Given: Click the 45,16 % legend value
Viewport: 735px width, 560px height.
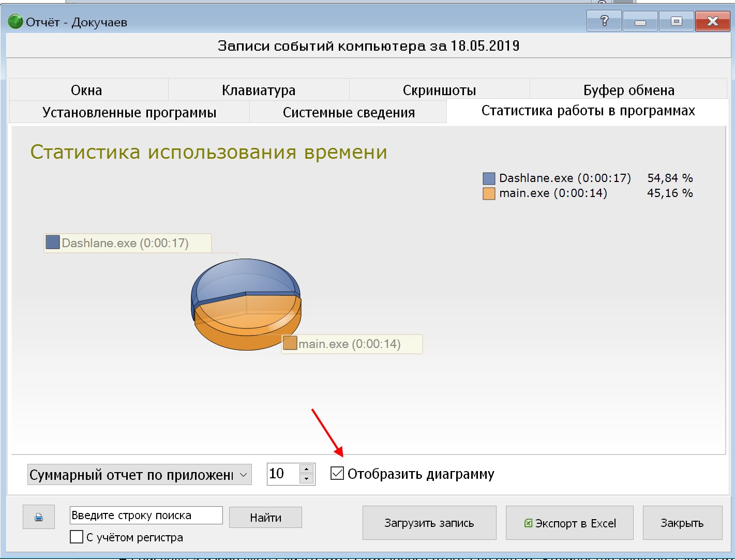Looking at the screenshot, I should (x=670, y=193).
